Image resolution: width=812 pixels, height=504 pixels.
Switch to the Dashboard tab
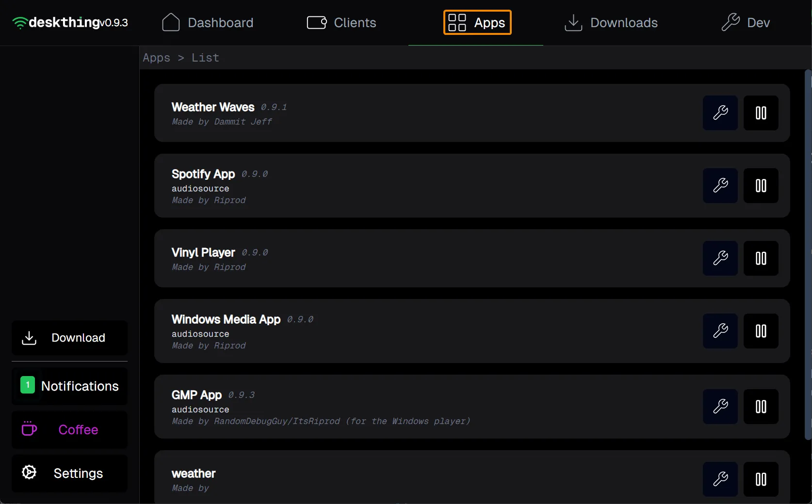coord(208,23)
